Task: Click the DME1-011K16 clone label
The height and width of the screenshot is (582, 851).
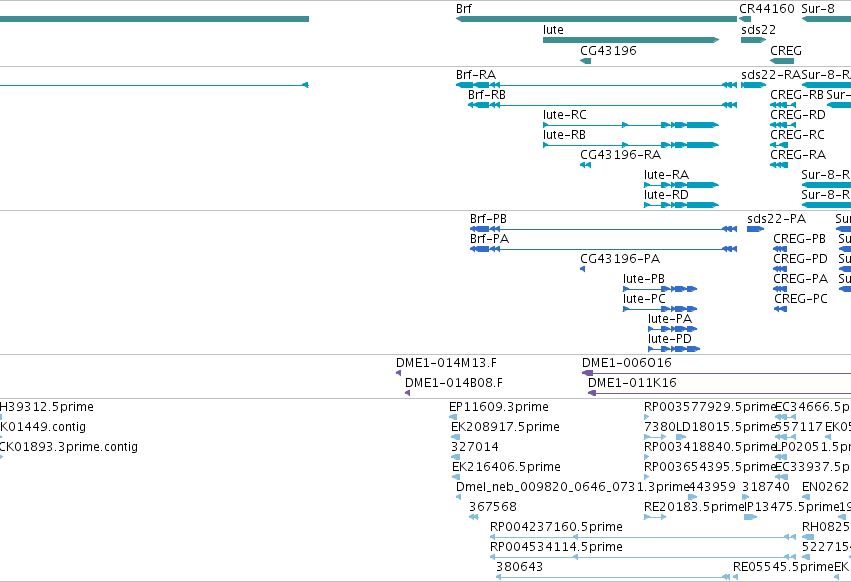Action: point(632,383)
